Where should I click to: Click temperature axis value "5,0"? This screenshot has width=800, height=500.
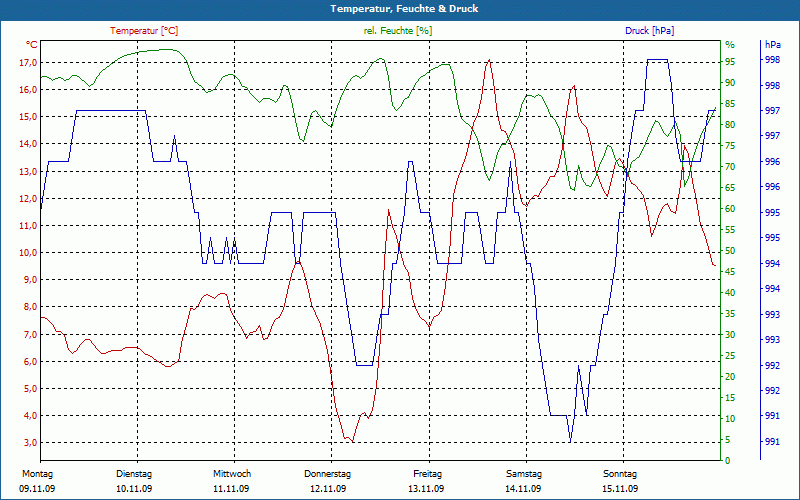30,388
